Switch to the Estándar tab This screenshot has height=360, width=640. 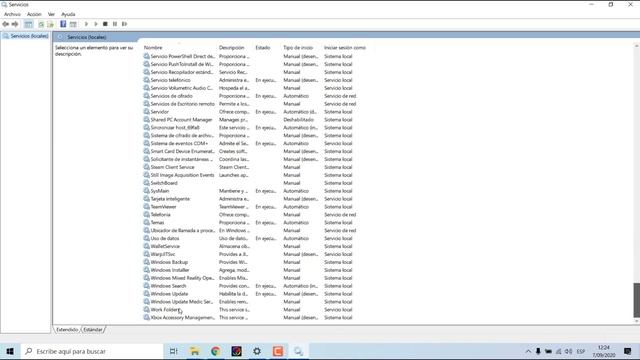click(x=93, y=329)
